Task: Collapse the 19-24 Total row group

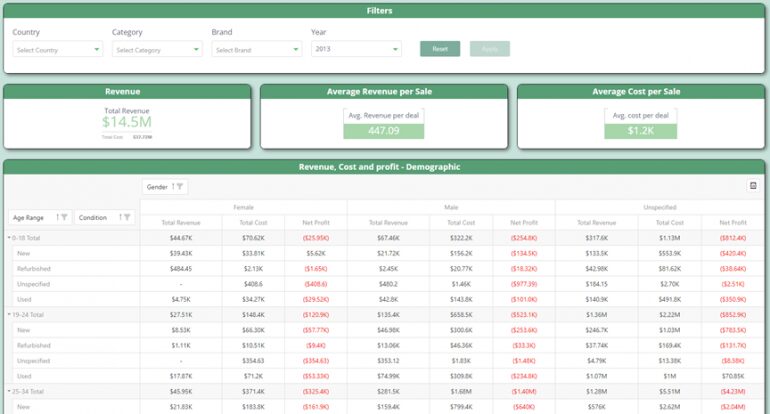Action: point(10,314)
